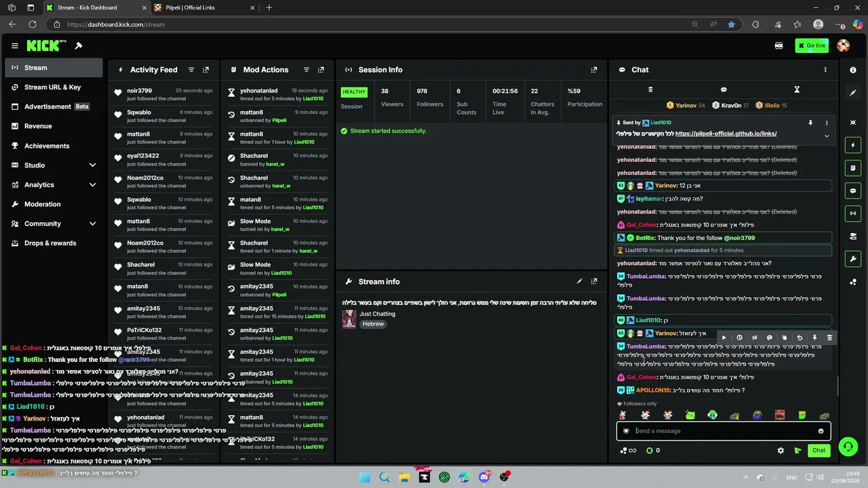Open the Revenue page
This screenshot has width=868, height=488.
(54, 126)
